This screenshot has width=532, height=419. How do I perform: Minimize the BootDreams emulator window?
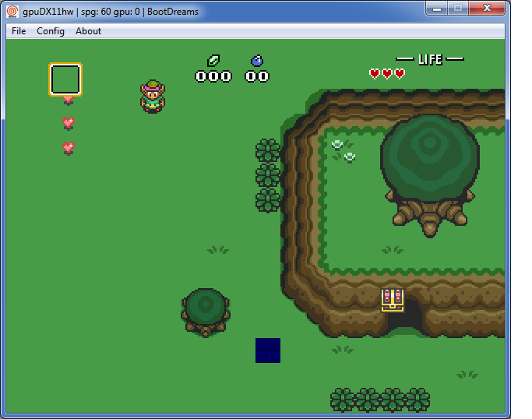(437, 8)
